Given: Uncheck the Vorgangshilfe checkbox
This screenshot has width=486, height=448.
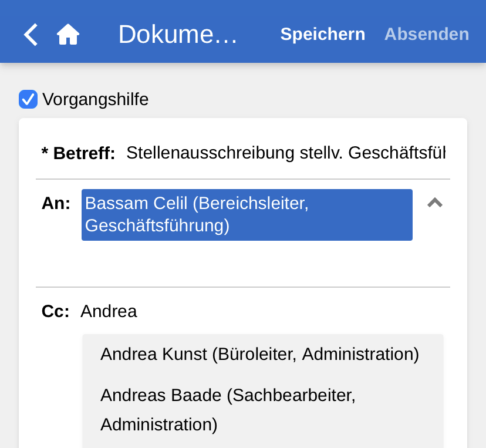Looking at the screenshot, I should 28,99.
